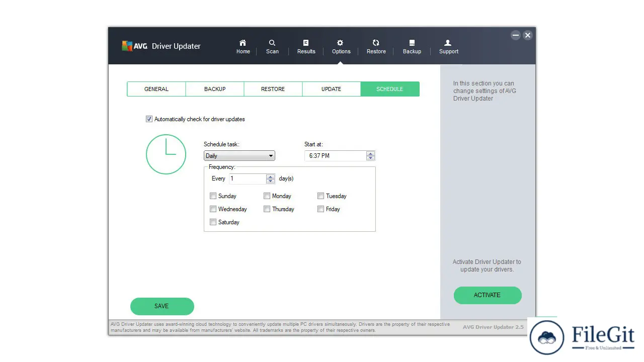Click the green clock icon

tap(166, 154)
